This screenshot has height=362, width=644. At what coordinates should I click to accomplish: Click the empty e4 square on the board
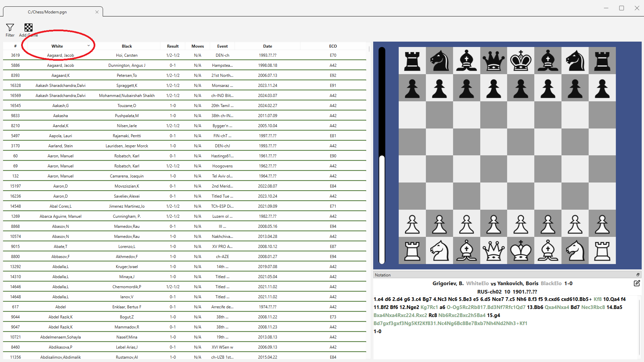tap(521, 169)
